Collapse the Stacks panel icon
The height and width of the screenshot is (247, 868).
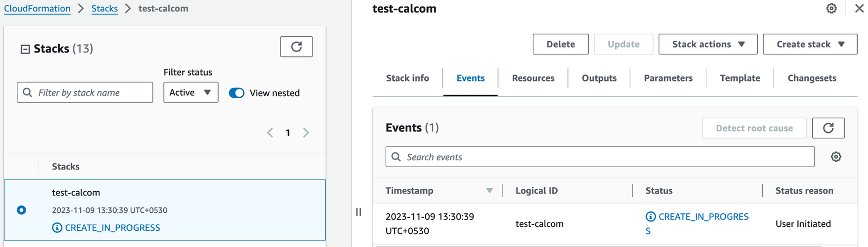point(25,49)
